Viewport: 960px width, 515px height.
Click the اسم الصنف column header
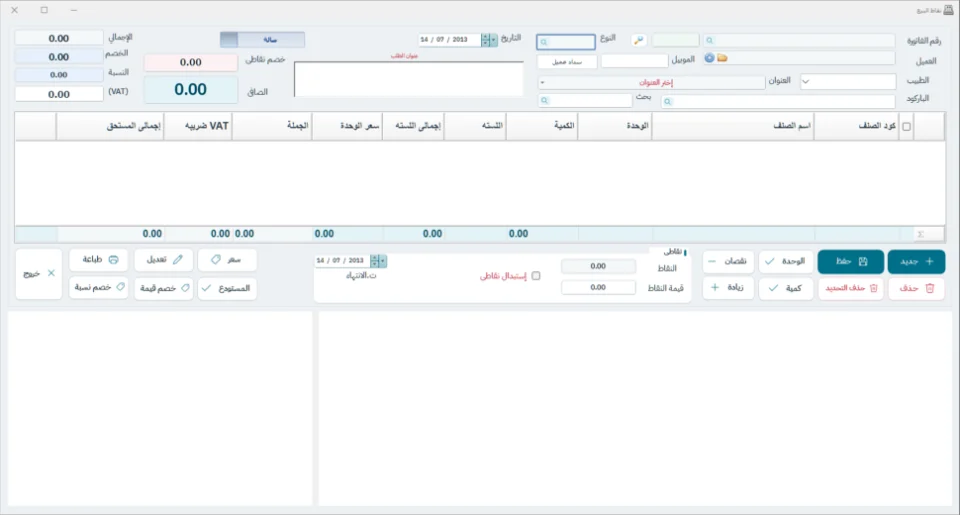click(x=733, y=126)
